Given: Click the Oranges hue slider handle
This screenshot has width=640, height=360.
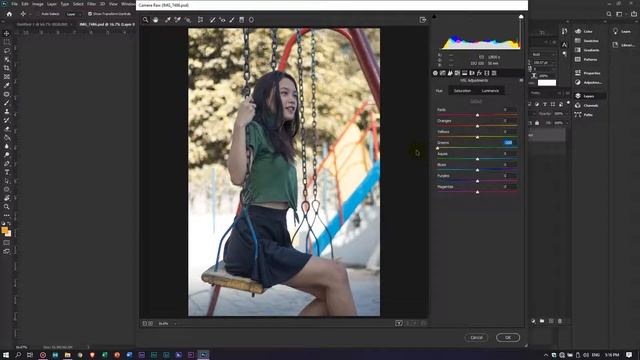Looking at the screenshot, I should (x=477, y=126).
